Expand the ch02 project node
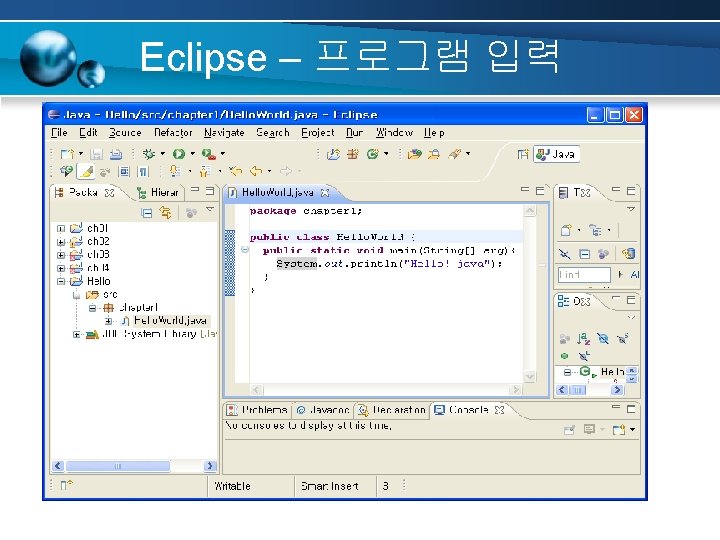 coord(61,242)
